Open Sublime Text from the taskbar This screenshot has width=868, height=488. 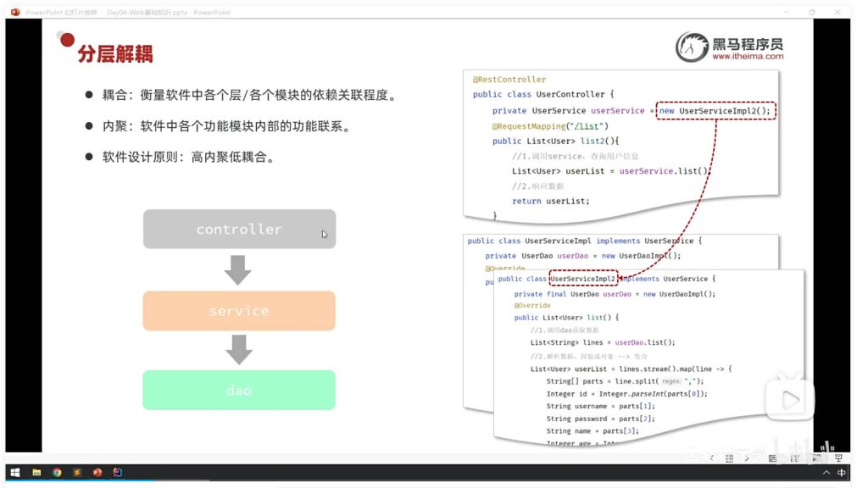77,472
